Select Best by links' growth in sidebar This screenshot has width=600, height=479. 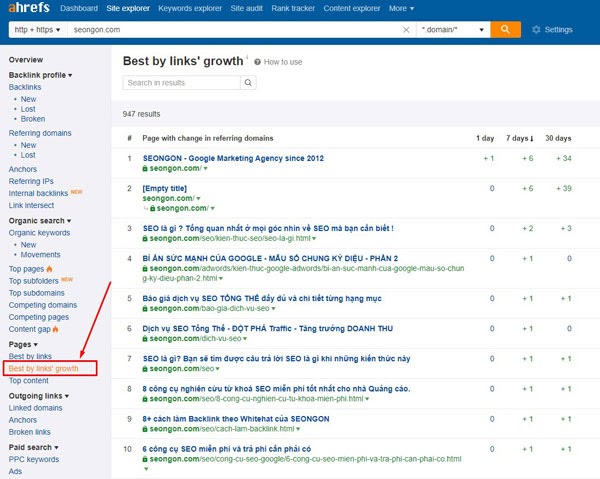pyautogui.click(x=43, y=368)
